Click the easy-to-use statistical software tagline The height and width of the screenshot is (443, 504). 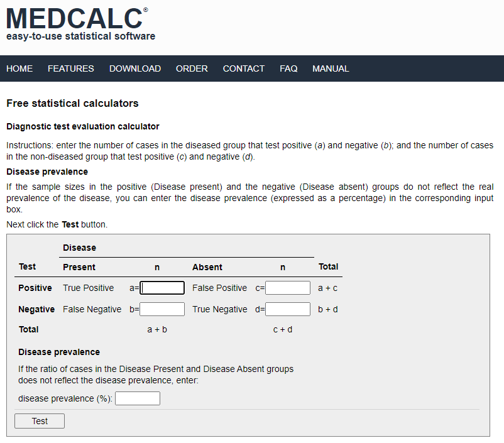(x=79, y=36)
